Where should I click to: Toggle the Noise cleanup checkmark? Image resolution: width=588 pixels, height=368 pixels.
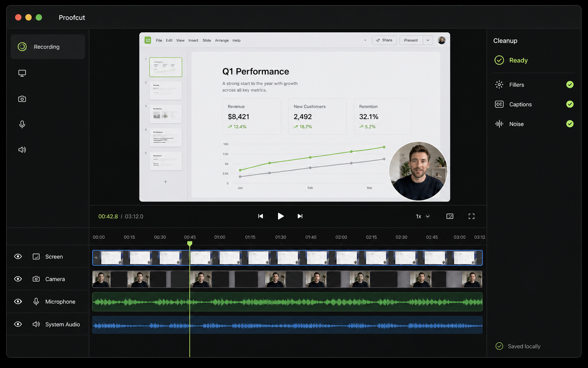click(x=570, y=124)
